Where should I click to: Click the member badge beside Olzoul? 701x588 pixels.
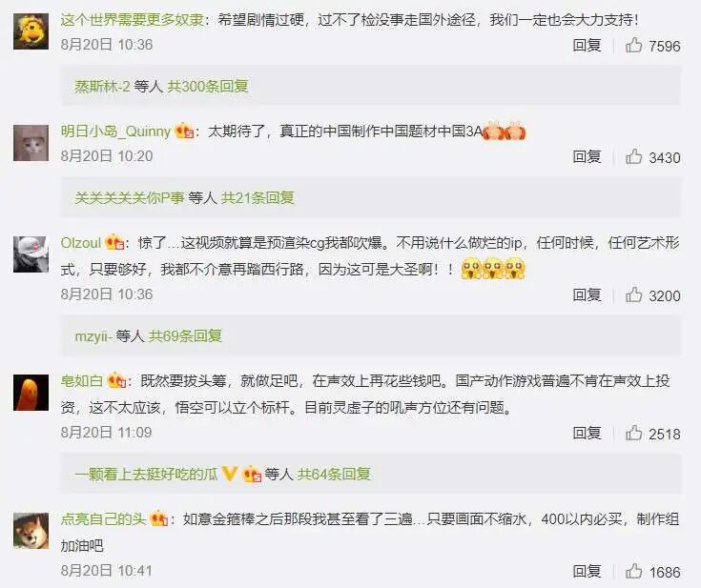pos(114,243)
